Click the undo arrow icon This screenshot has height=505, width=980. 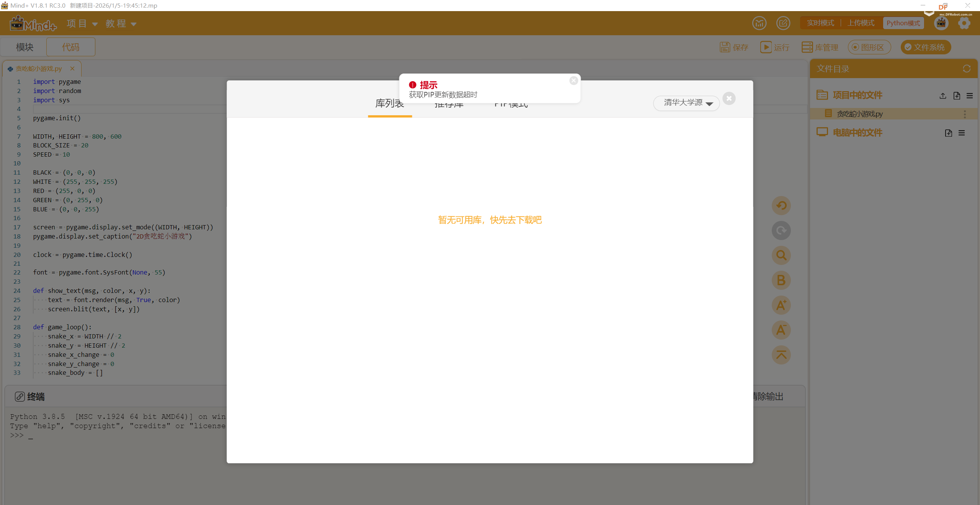[781, 206]
